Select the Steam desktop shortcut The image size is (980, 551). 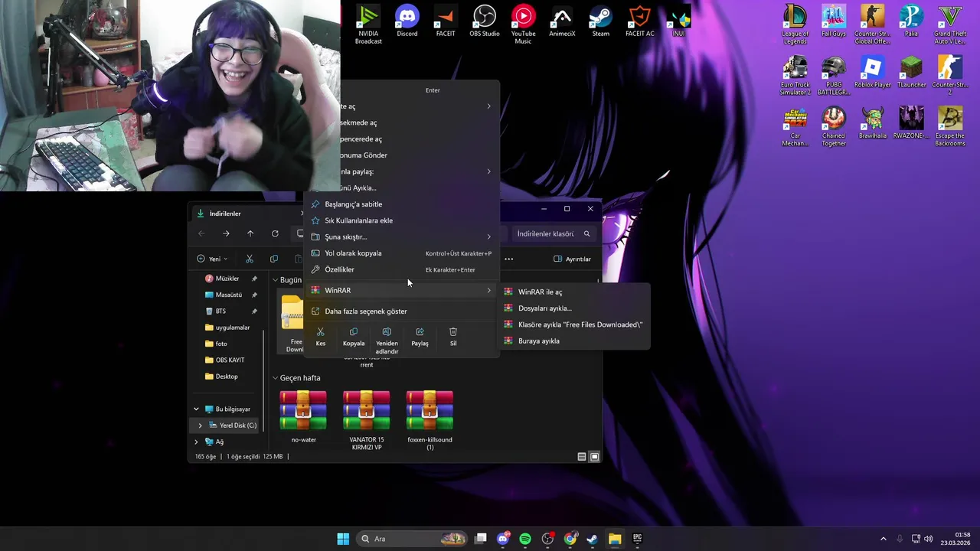tap(601, 21)
